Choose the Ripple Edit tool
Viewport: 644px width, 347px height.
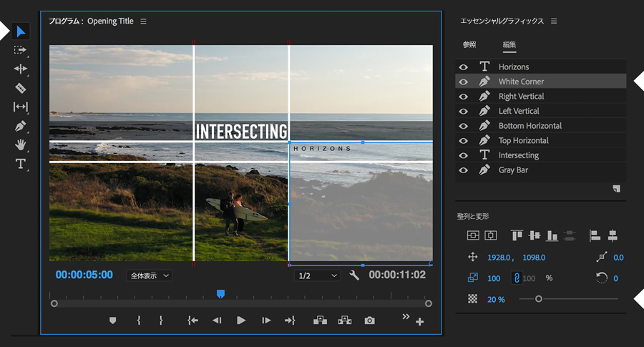[x=20, y=69]
